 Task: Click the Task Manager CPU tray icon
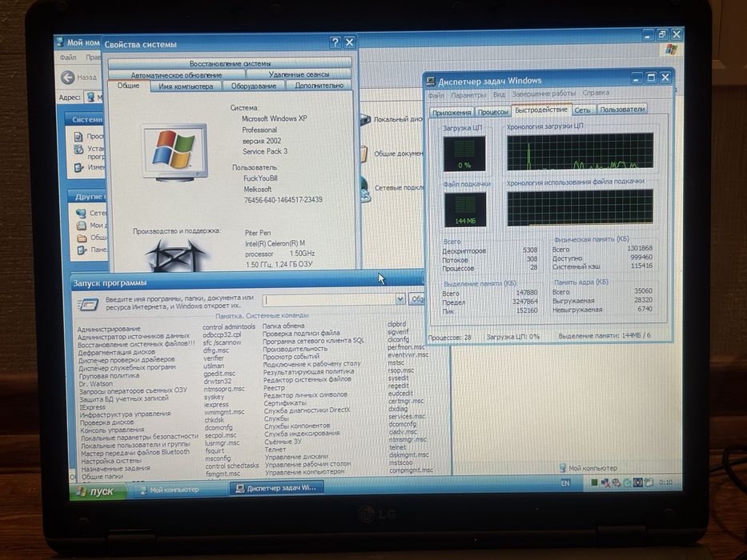coord(594,482)
